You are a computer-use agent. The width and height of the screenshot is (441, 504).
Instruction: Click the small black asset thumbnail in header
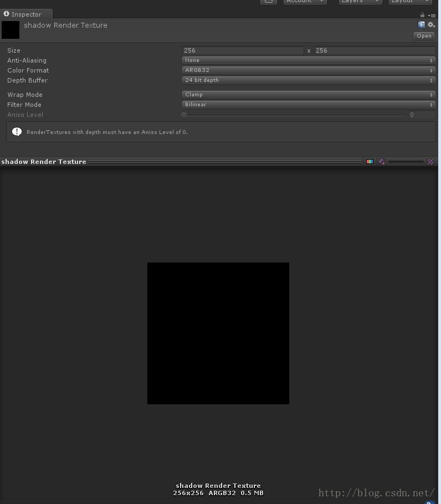coord(11,30)
